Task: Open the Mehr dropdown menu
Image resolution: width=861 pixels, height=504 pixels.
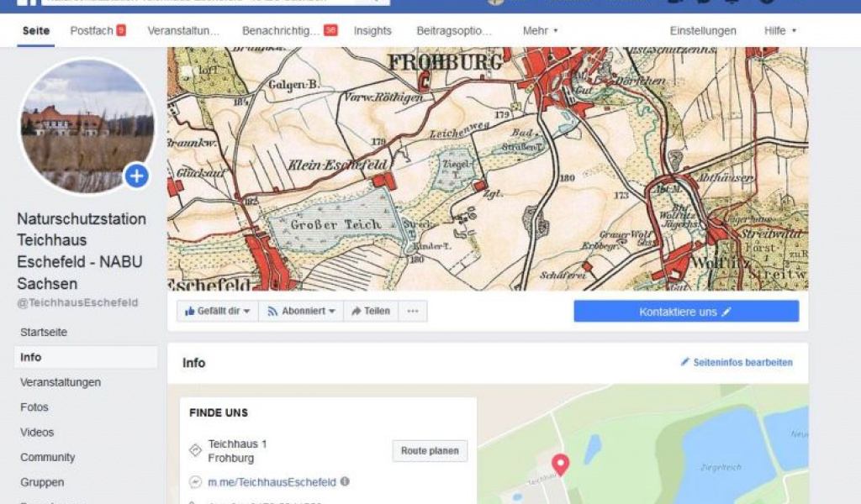Action: coord(540,31)
